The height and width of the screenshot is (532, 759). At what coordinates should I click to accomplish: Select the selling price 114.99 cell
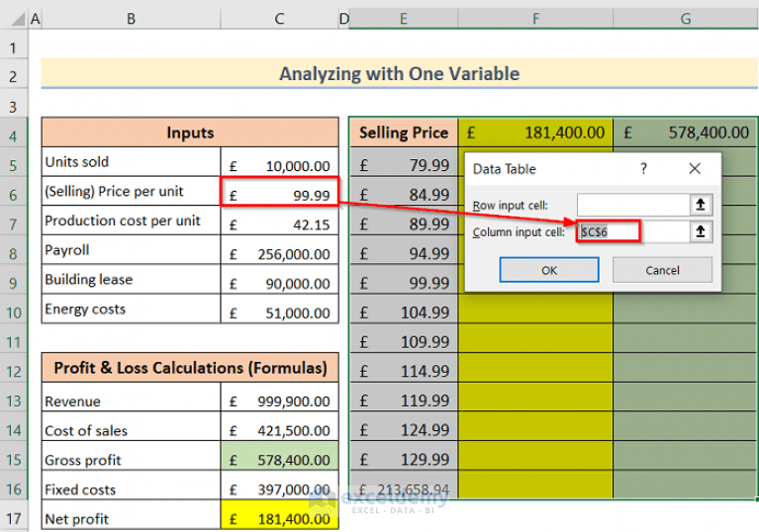404,368
